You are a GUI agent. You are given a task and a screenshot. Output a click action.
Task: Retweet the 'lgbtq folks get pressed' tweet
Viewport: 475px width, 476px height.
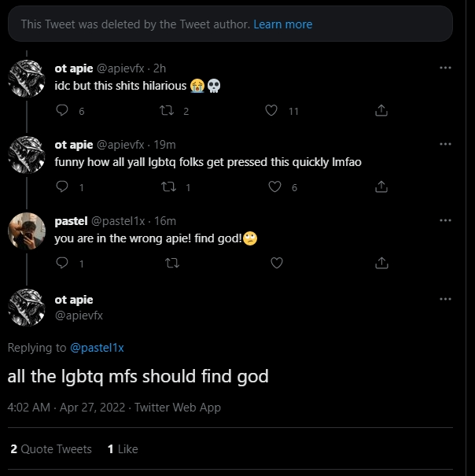[x=167, y=186]
